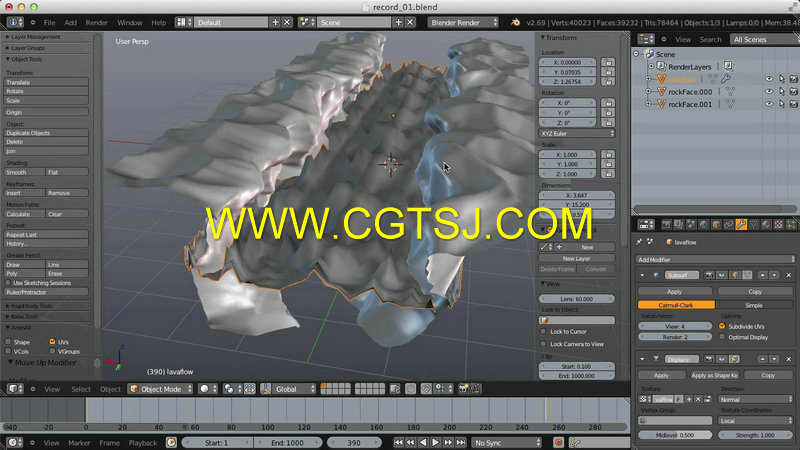The width and height of the screenshot is (800, 450).
Task: Open the 3D view Select menu
Action: (x=81, y=389)
